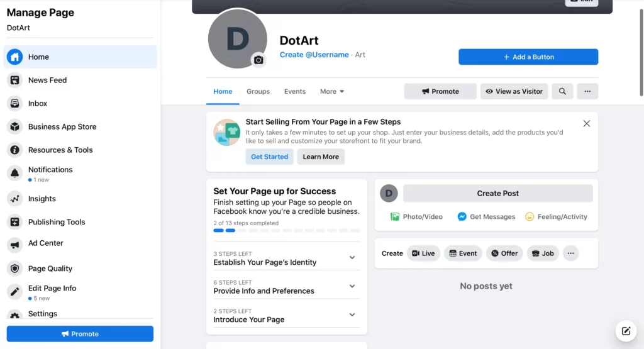Toggle View as Visitor mode
The height and width of the screenshot is (349, 644).
click(x=514, y=91)
